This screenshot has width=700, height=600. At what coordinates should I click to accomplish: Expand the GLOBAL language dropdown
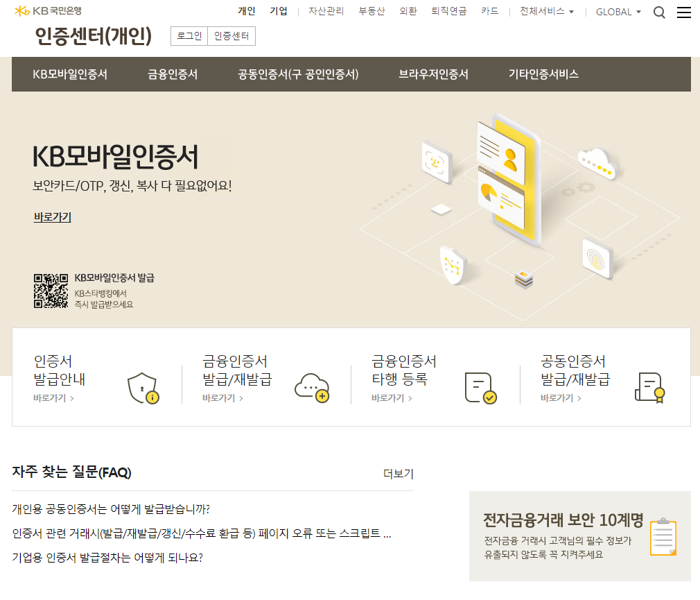(x=618, y=12)
